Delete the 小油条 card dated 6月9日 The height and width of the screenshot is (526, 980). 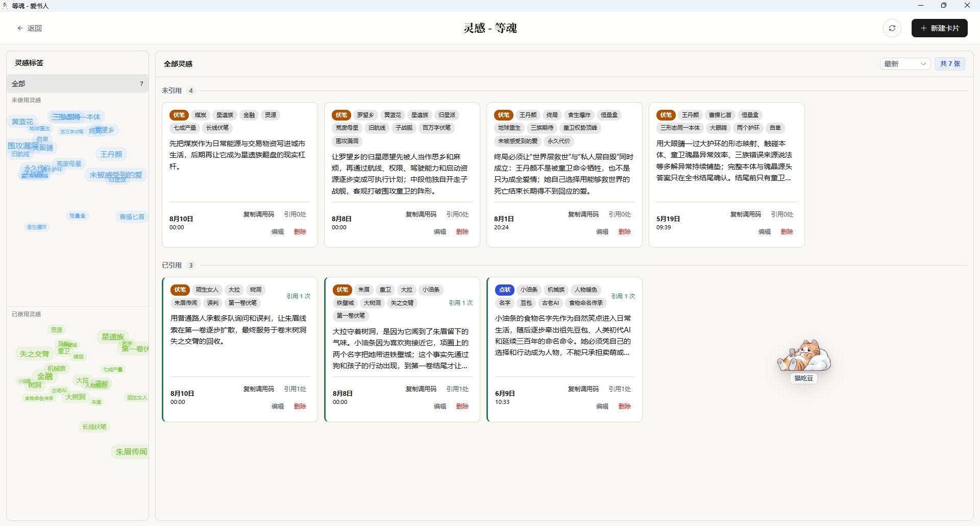(625, 407)
